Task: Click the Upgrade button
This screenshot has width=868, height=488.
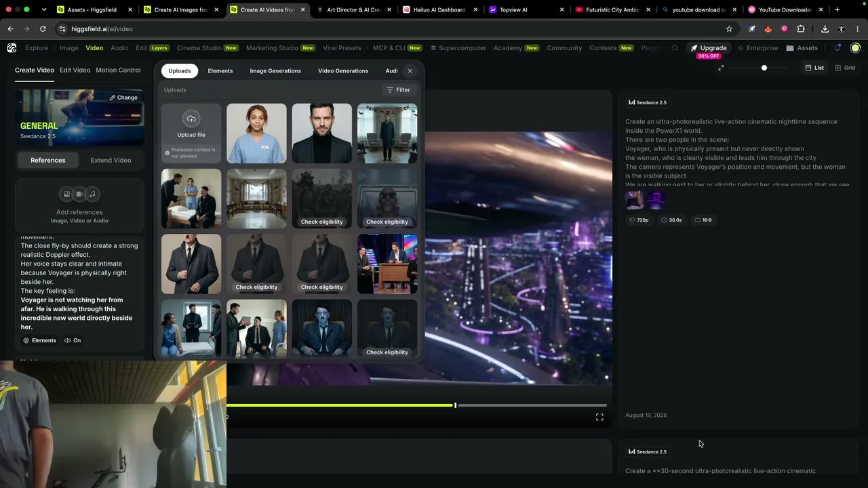Action: click(x=709, y=48)
